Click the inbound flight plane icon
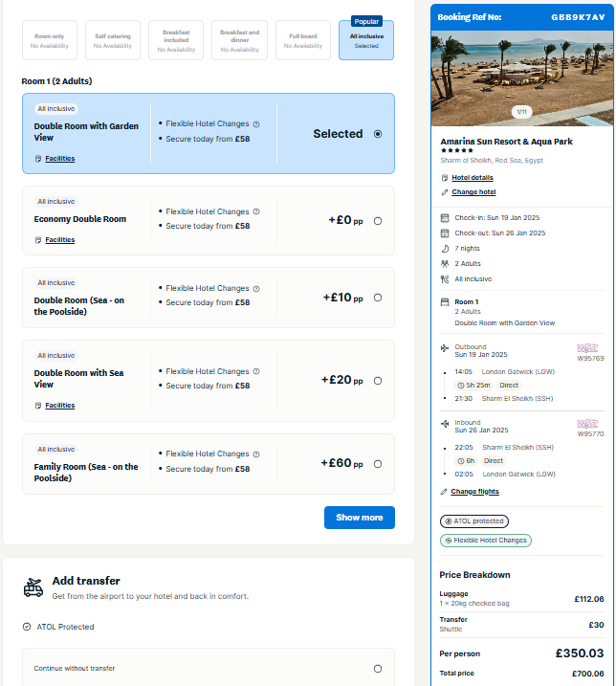Screen dimensions: 616x686 point(445,424)
